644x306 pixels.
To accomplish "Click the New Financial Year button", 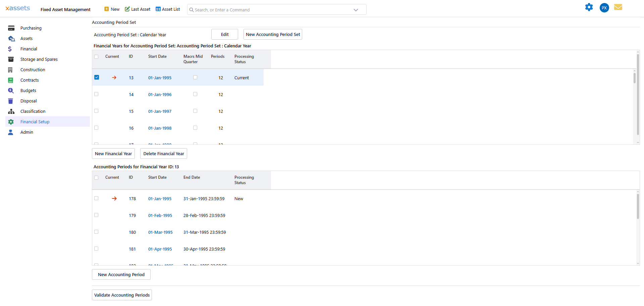I will coord(113,154).
